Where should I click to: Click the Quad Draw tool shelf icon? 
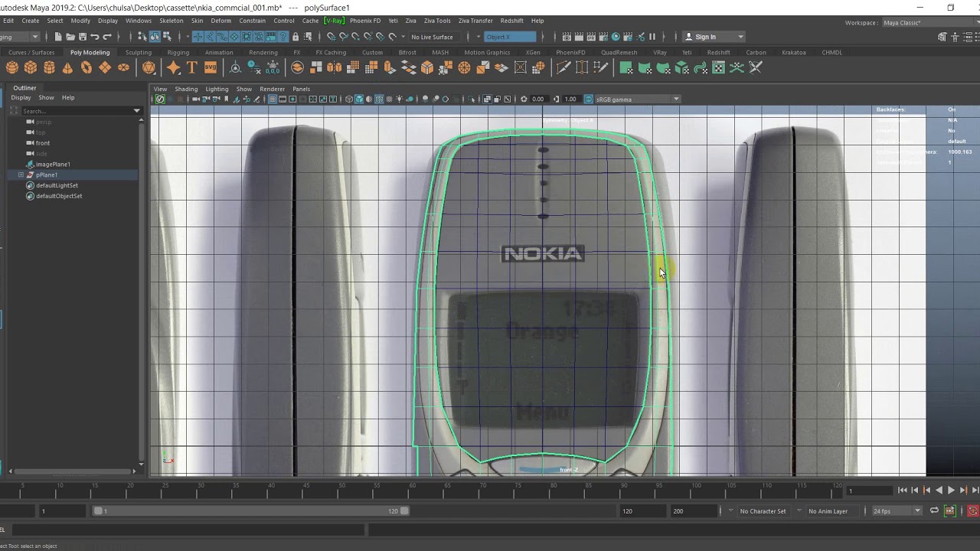(x=600, y=67)
